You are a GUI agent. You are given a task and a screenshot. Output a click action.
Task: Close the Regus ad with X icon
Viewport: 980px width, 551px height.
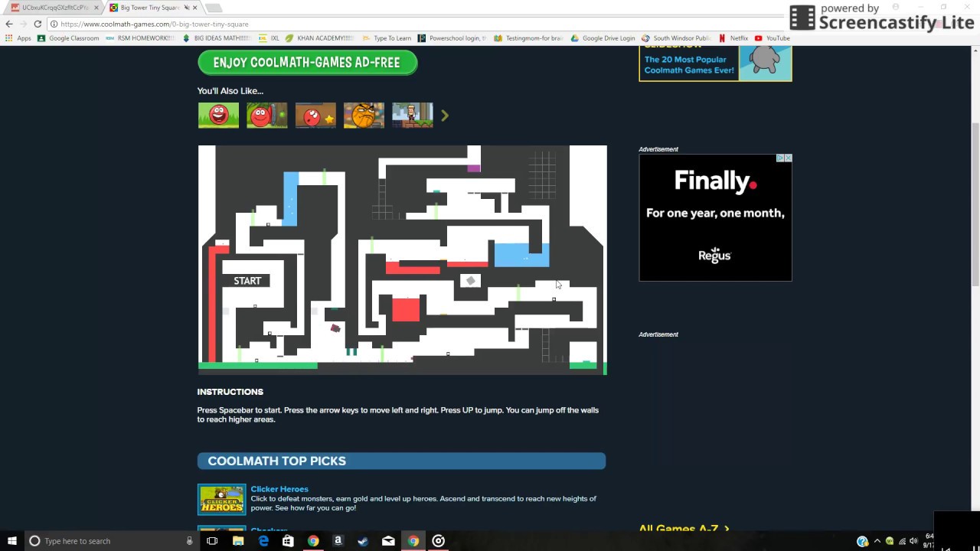click(788, 158)
